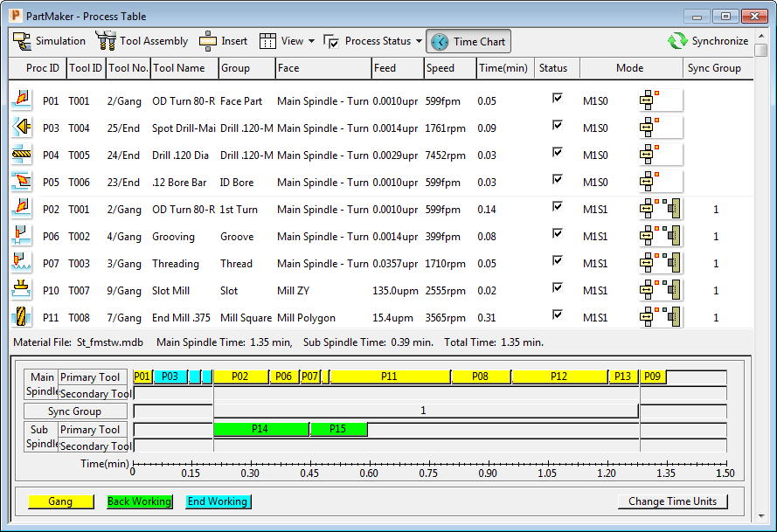Select the P04 Drill process icon
Image resolution: width=777 pixels, height=532 pixels.
[x=21, y=155]
